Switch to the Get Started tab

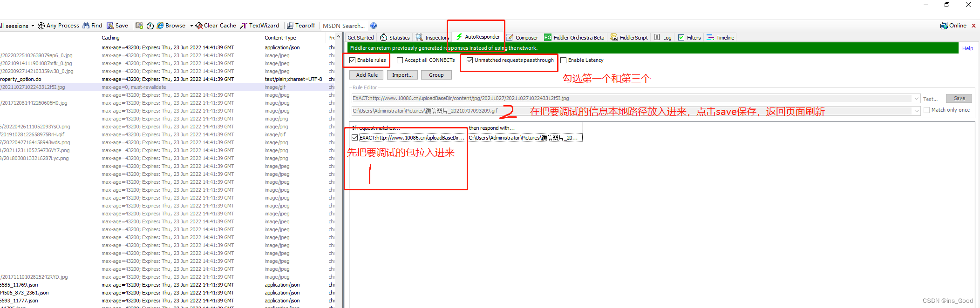tap(361, 38)
